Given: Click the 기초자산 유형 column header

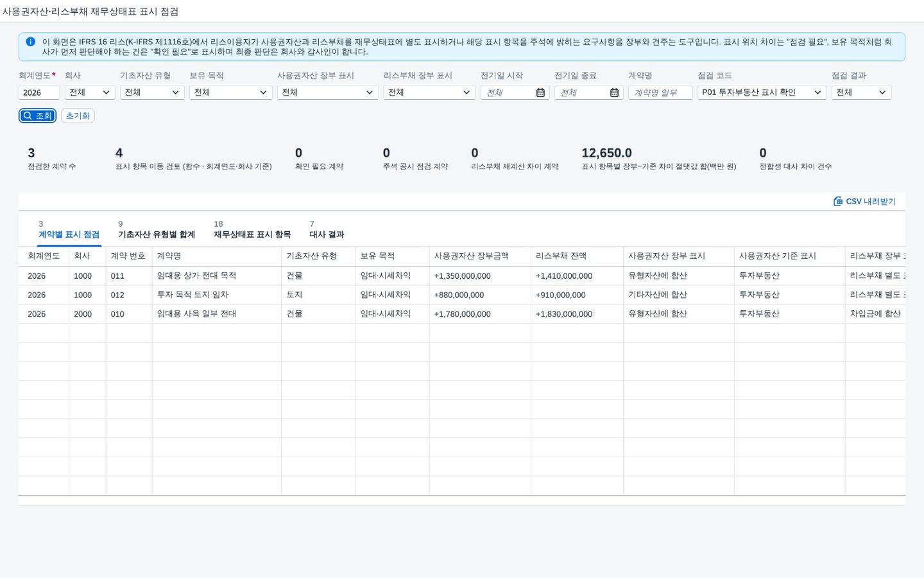Looking at the screenshot, I should [x=318, y=256].
